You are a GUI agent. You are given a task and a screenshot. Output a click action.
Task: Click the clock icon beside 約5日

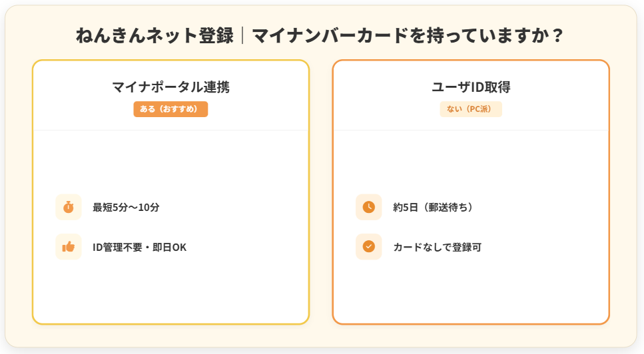click(x=368, y=207)
